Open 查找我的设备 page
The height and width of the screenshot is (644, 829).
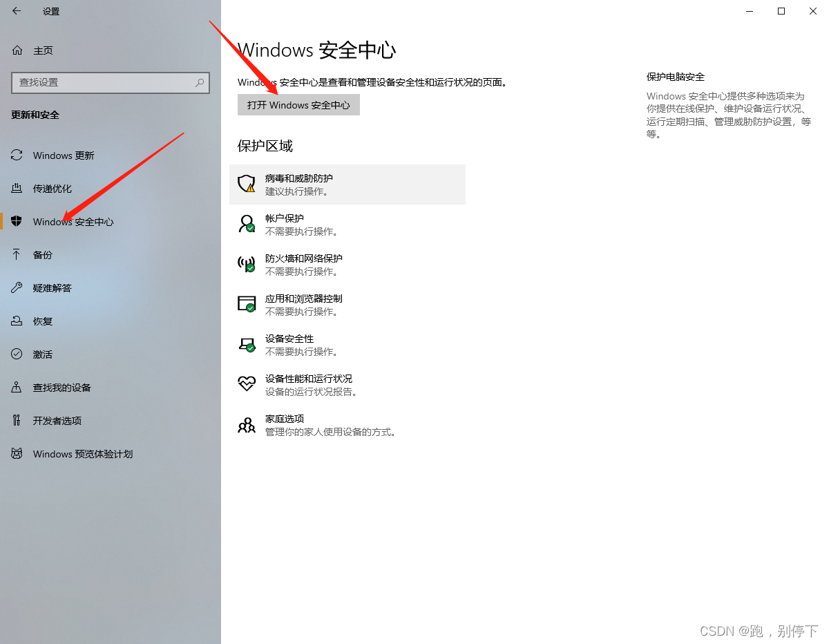[x=111, y=388]
